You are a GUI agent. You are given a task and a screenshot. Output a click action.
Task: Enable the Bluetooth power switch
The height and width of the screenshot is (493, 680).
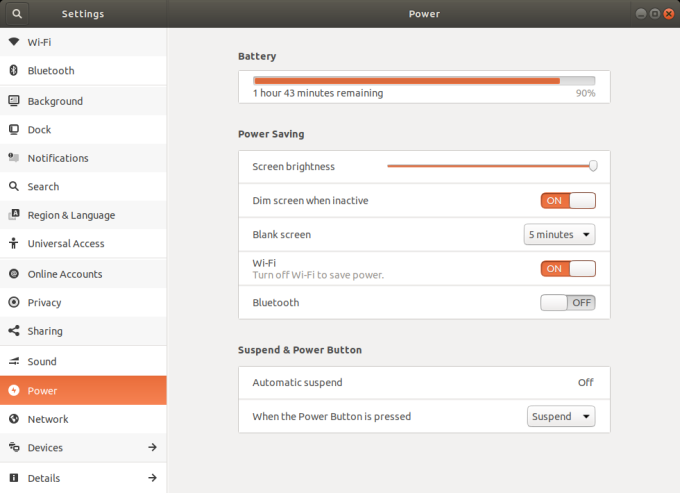(567, 302)
